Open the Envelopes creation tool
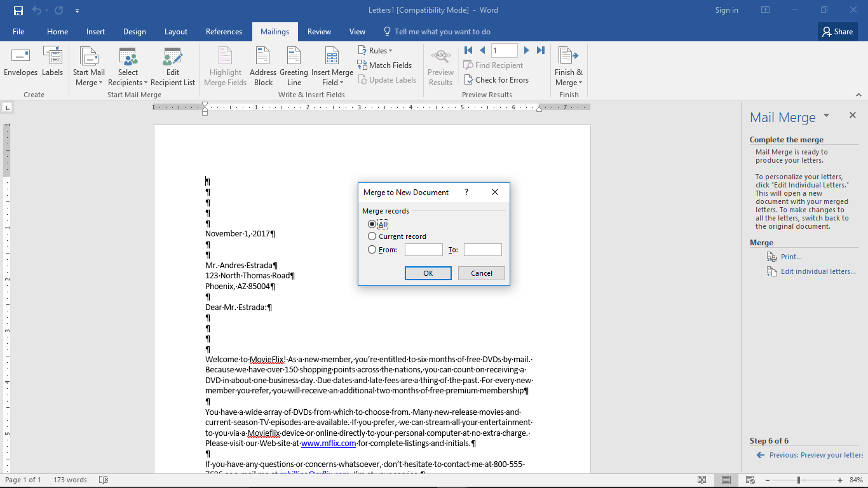Image resolution: width=868 pixels, height=488 pixels. coord(20,64)
